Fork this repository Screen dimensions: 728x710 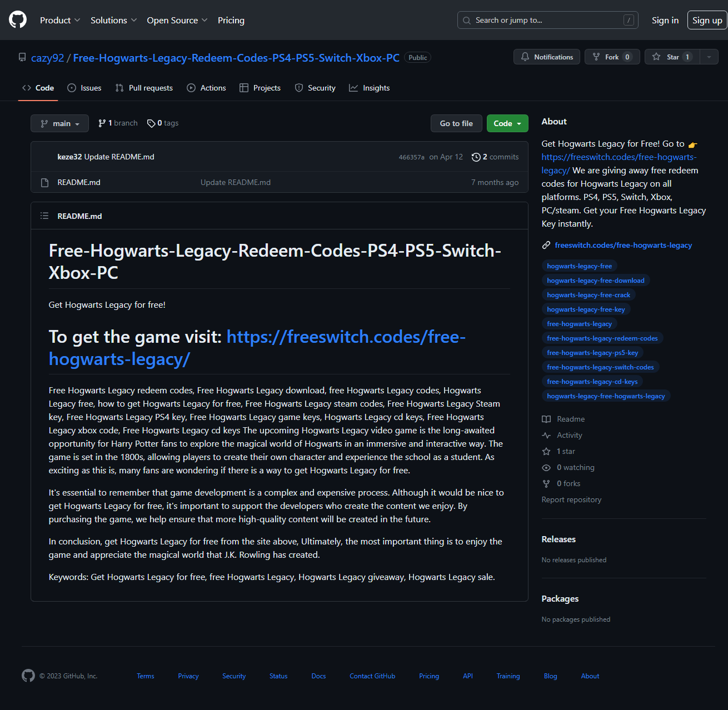pyautogui.click(x=612, y=57)
